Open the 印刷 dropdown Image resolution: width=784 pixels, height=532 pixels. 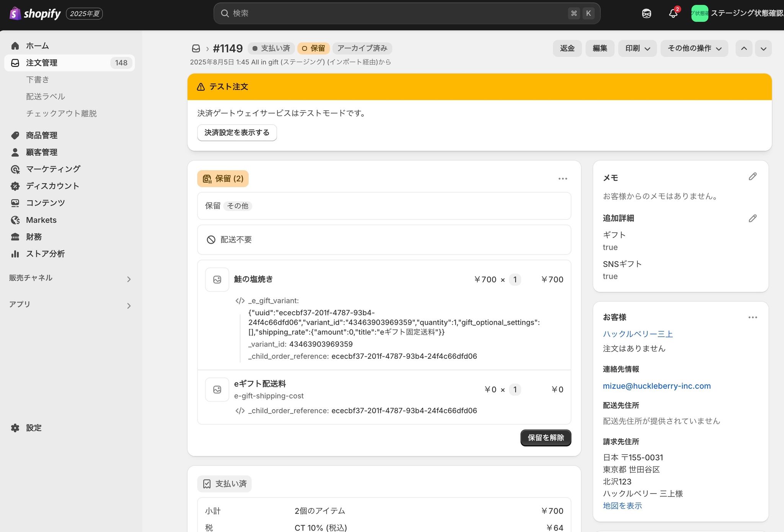click(x=637, y=49)
